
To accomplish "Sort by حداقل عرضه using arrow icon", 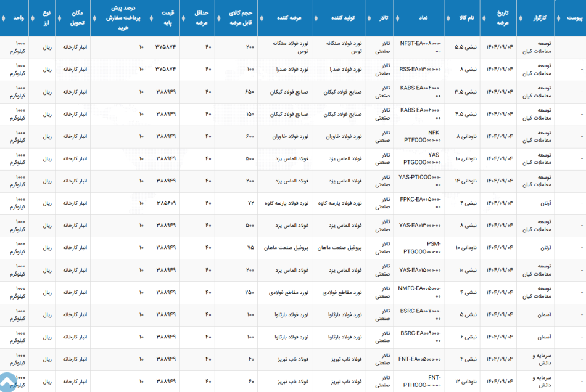I will coord(183,18).
